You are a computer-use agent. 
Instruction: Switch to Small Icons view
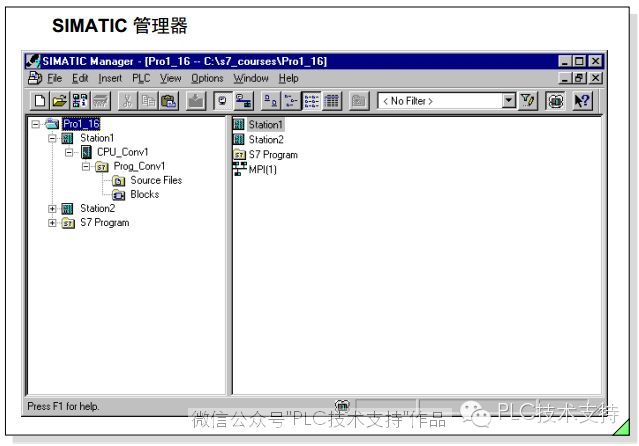coord(291,100)
